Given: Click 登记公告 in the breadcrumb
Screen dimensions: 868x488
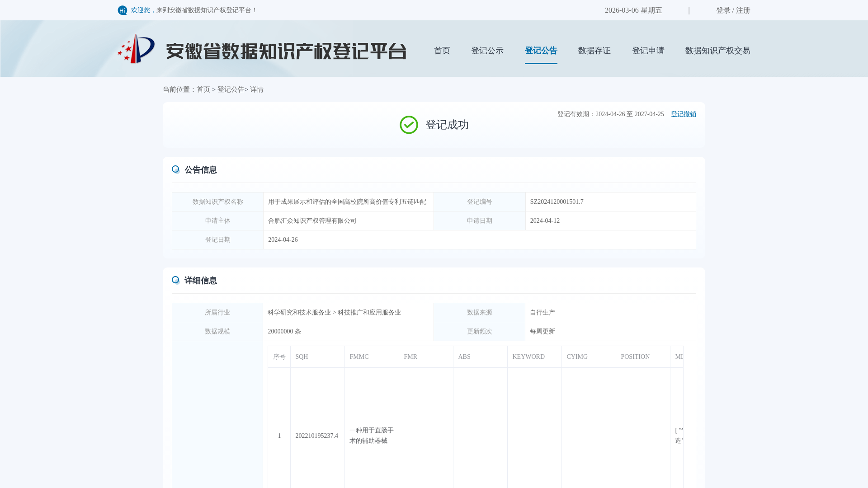Looking at the screenshot, I should coord(231,89).
